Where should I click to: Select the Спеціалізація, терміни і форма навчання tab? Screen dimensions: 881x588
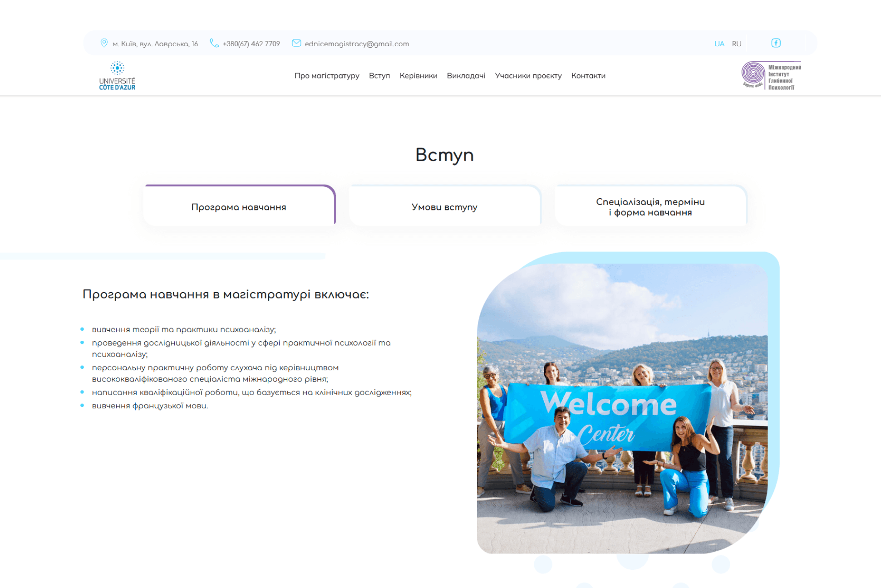650,206
